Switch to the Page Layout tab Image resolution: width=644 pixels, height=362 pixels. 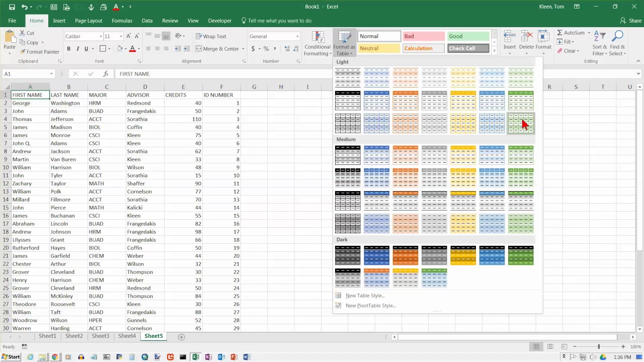click(x=89, y=21)
